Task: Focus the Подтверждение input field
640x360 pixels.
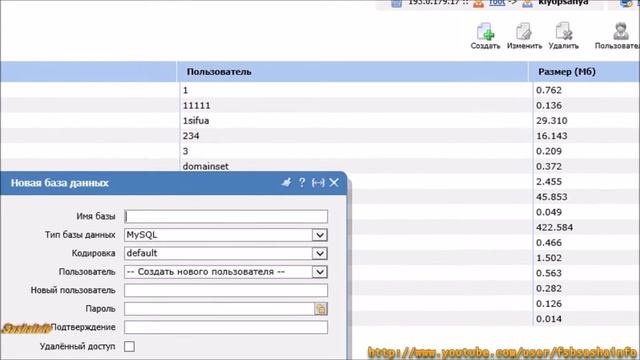Action: pyautogui.click(x=226, y=327)
